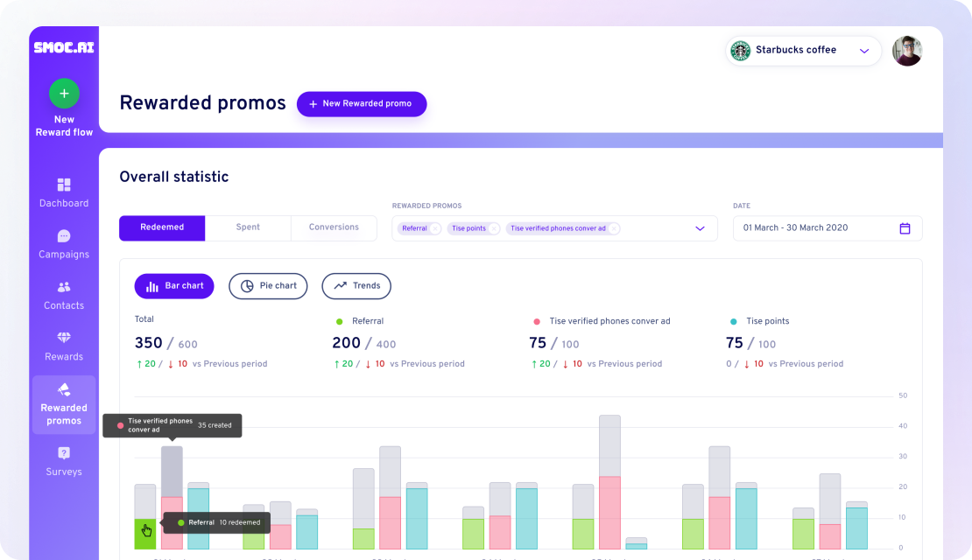Select the Pie chart view
The width and height of the screenshot is (972, 560).
[x=269, y=286]
